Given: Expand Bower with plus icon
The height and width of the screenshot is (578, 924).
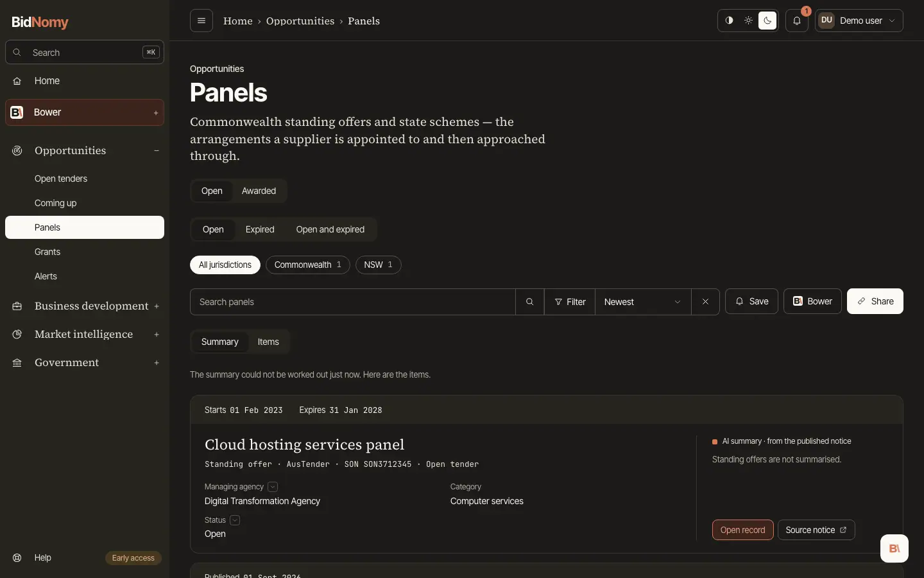Looking at the screenshot, I should tap(156, 113).
